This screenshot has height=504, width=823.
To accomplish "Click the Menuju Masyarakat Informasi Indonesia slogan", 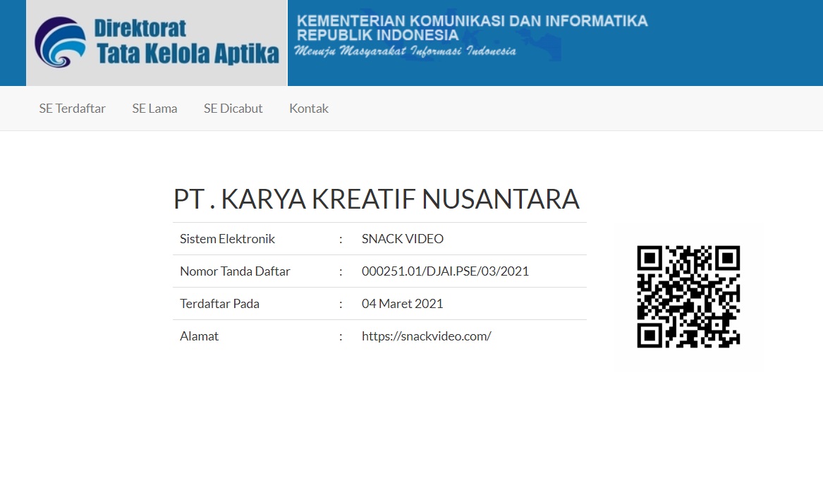I will point(406,51).
